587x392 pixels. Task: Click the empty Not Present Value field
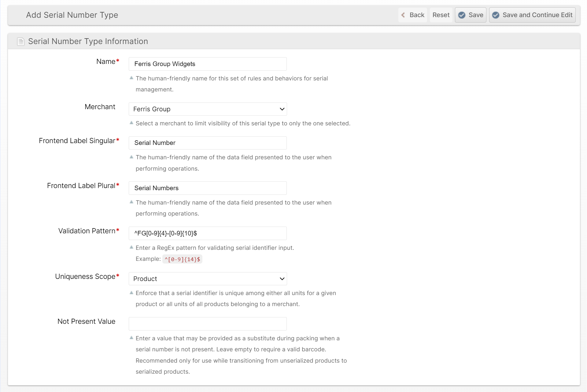click(x=208, y=324)
